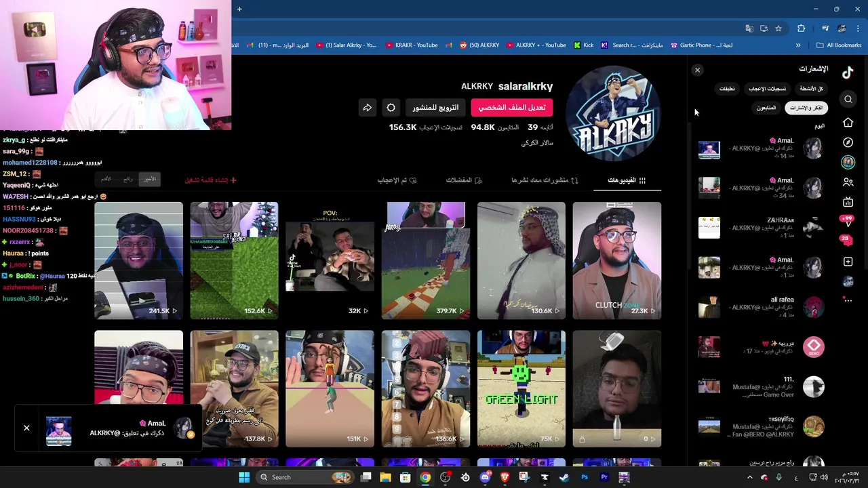The image size is (868, 488).
Task: Click the ALKRKY profile picture
Action: coord(613,114)
